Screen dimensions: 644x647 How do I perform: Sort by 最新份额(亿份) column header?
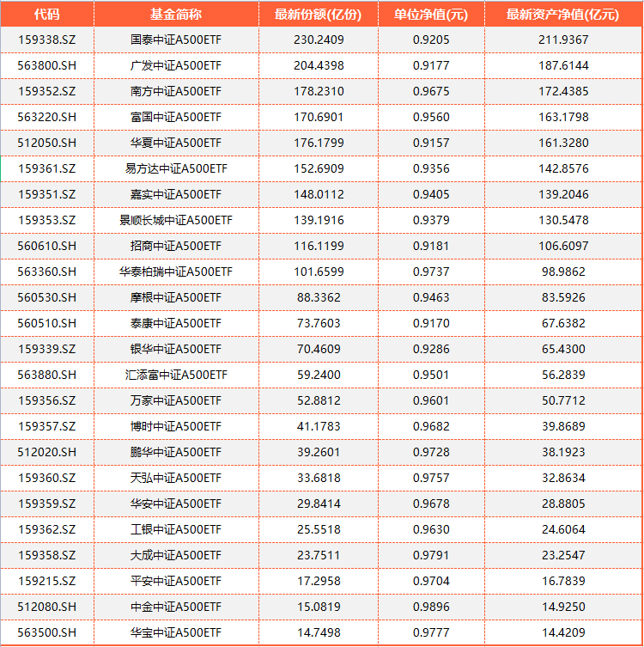(x=319, y=14)
